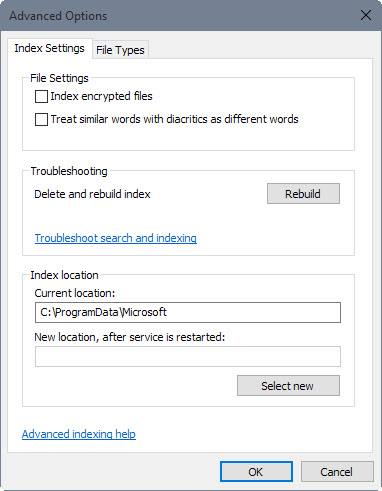The height and width of the screenshot is (491, 382).
Task: Click the Current location path field
Action: point(188,312)
